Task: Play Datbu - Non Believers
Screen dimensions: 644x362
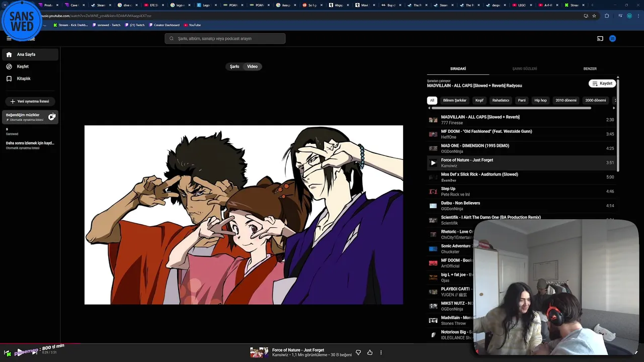Action: click(x=521, y=206)
